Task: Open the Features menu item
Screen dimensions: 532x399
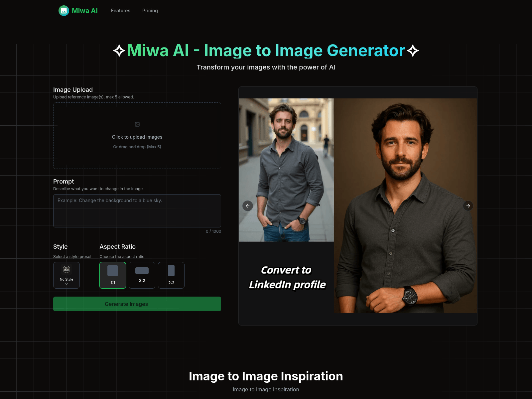Action: coord(120,10)
